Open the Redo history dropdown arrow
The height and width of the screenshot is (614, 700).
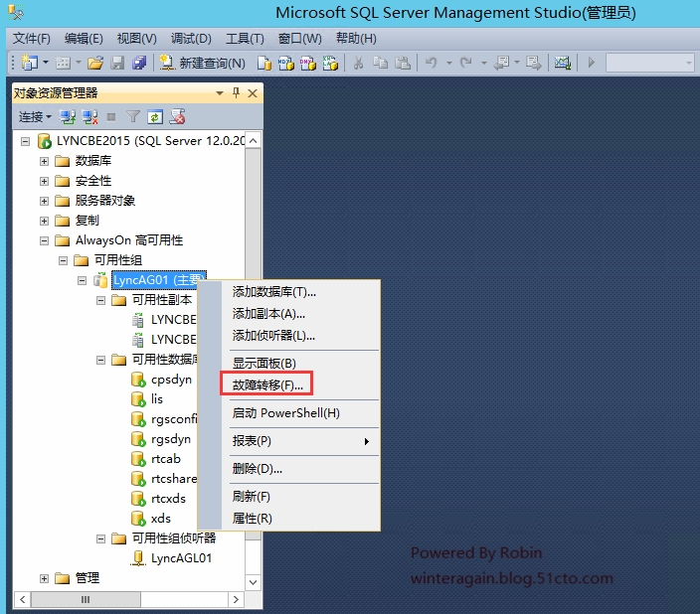pos(484,63)
